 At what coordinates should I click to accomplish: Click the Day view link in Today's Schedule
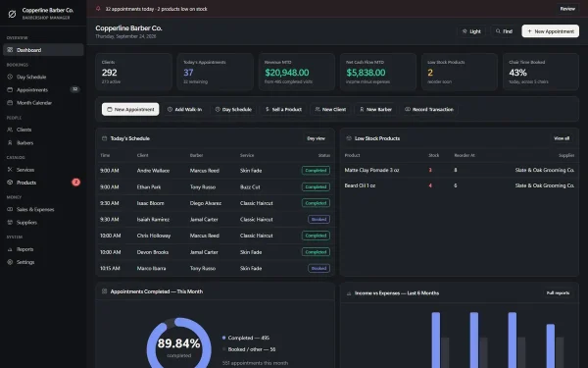point(316,138)
